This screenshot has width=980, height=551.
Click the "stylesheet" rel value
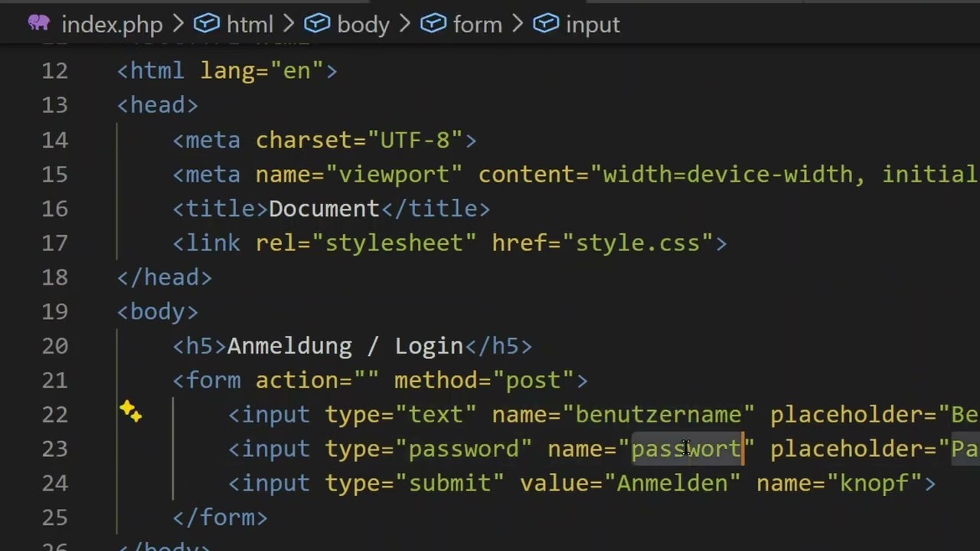pyautogui.click(x=394, y=243)
